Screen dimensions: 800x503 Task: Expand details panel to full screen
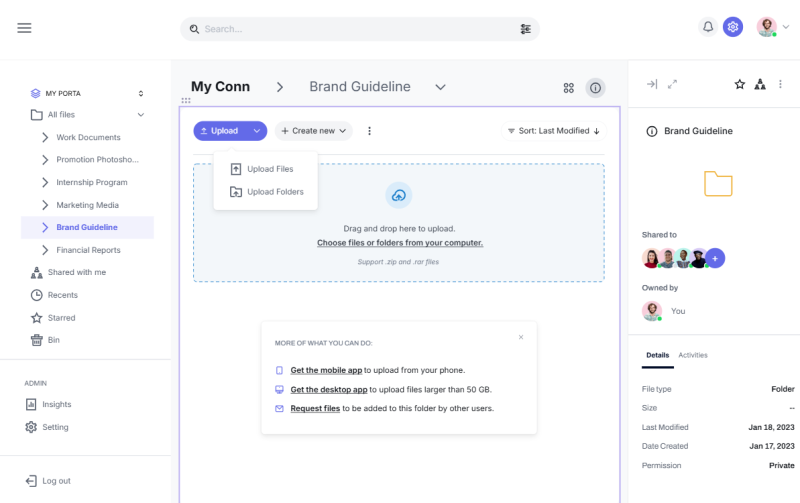[x=673, y=84]
